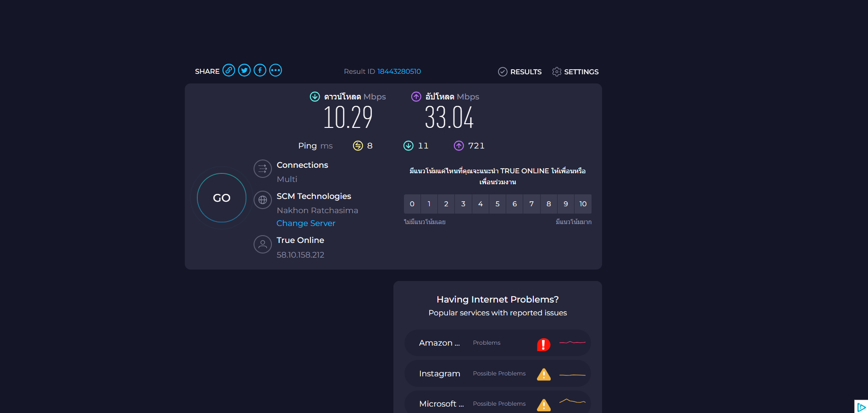Click the Results checkmark icon

click(x=503, y=72)
